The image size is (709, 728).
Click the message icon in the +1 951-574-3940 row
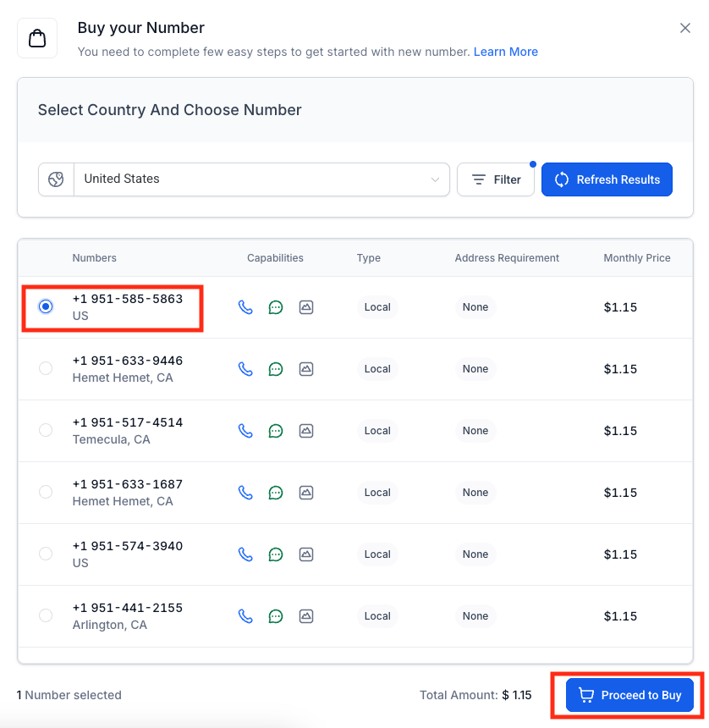coord(276,554)
